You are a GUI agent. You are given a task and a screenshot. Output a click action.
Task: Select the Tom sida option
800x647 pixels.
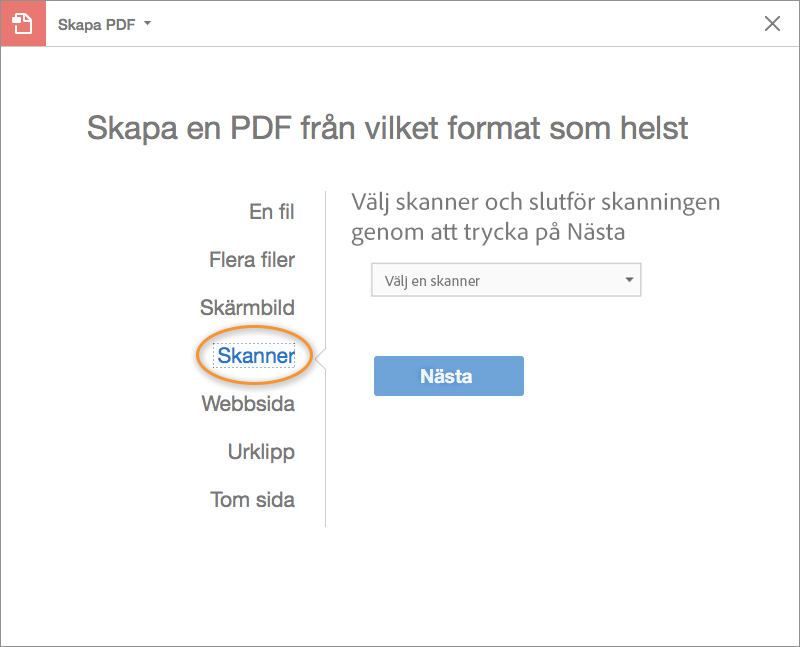click(x=252, y=500)
